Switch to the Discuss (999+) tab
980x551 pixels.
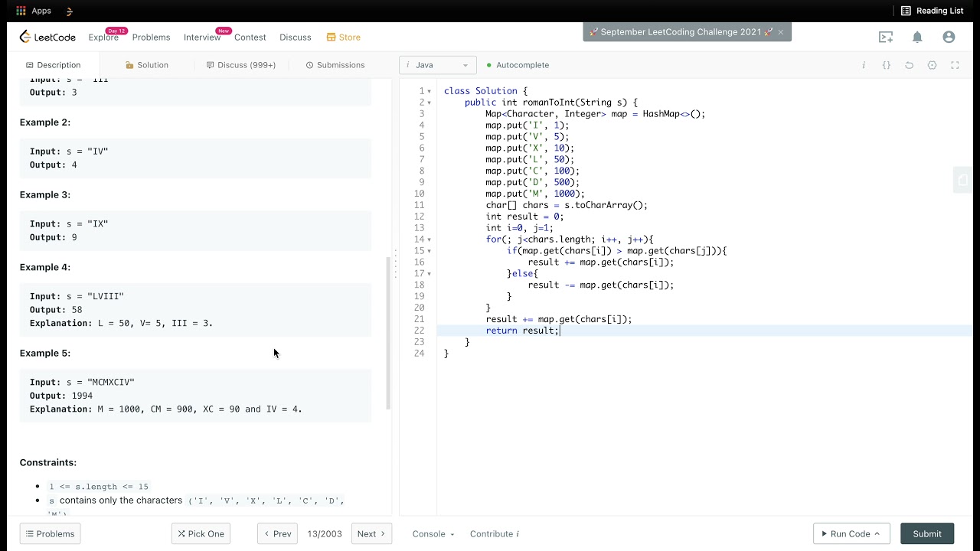tap(241, 65)
